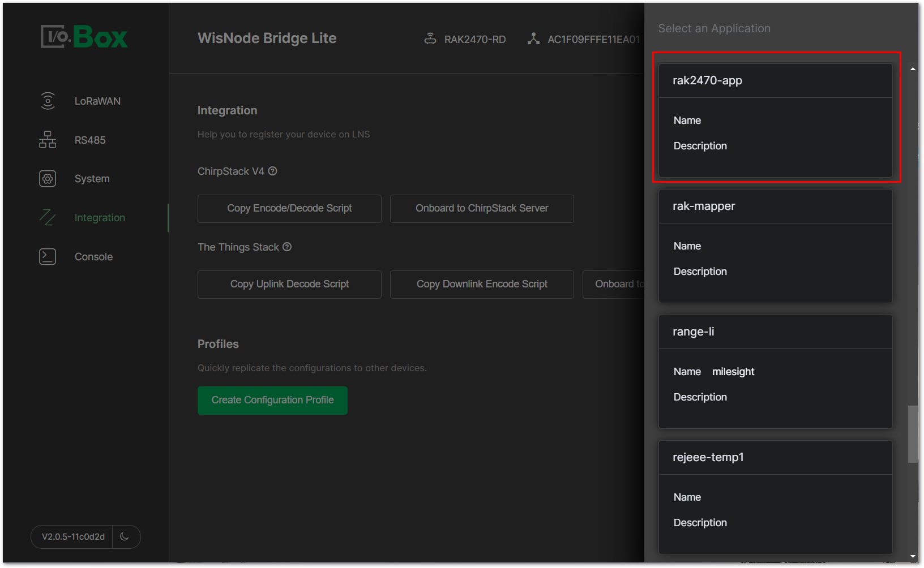Go to Console menu item

coord(94,257)
